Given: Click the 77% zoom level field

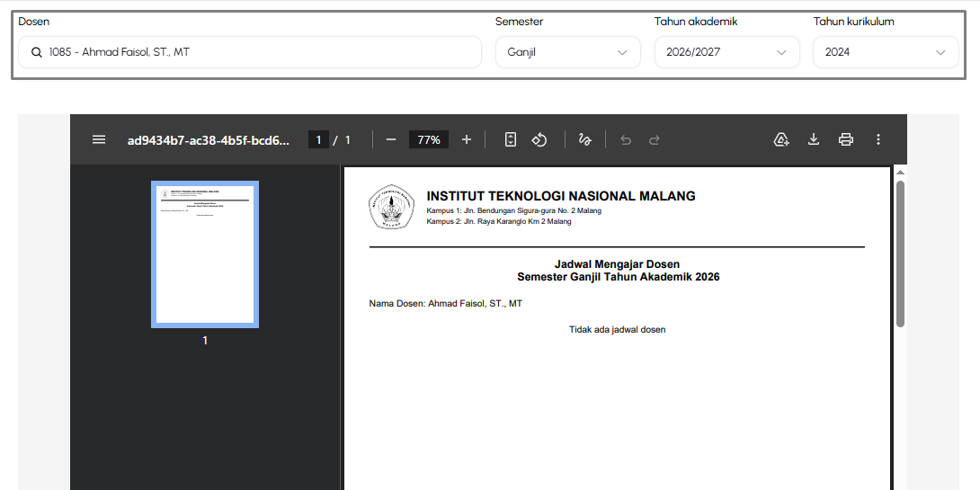Looking at the screenshot, I should (429, 140).
